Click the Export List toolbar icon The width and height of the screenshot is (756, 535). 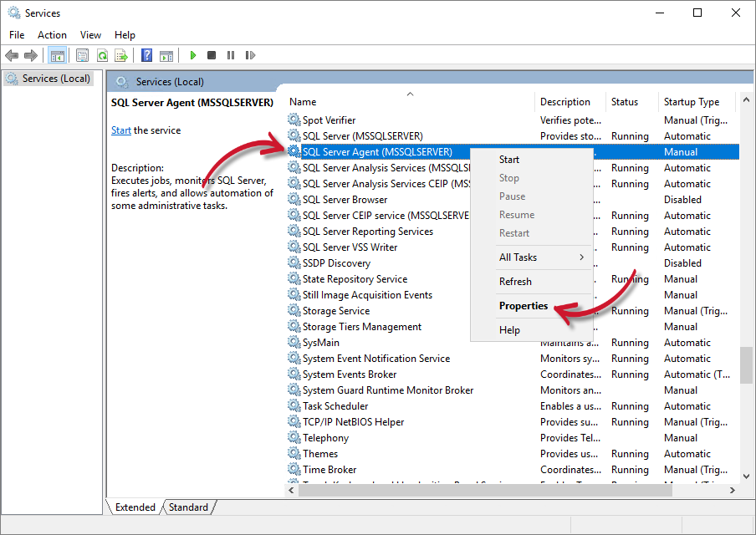(x=122, y=55)
